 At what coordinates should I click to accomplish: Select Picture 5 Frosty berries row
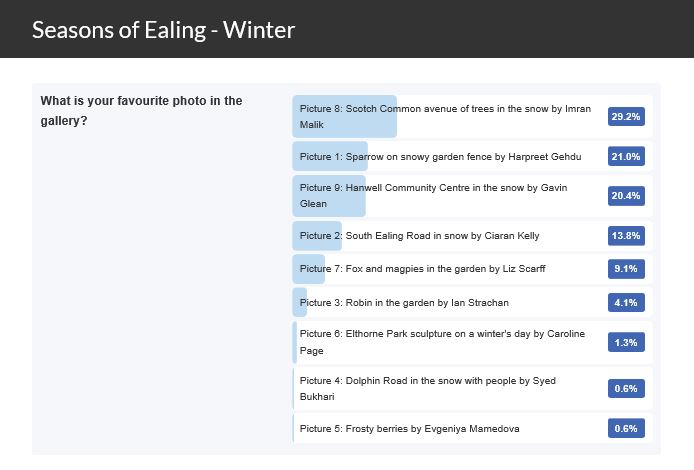pos(472,428)
